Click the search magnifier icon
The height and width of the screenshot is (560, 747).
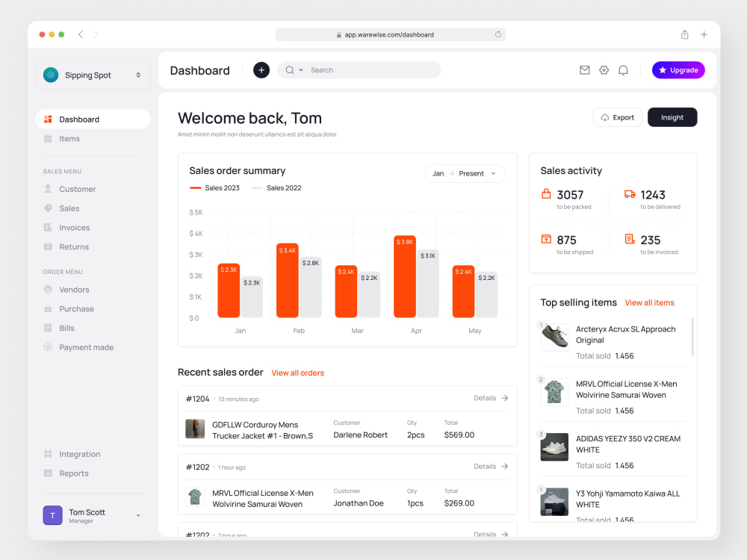(x=290, y=70)
